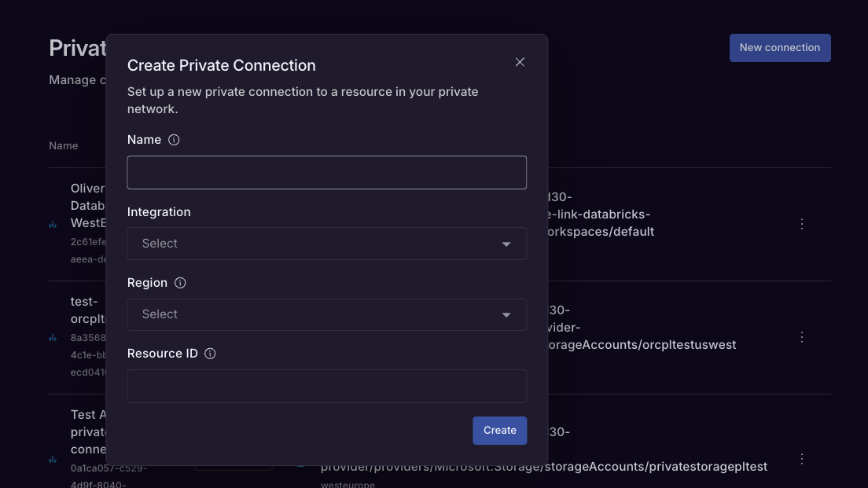Click the New connection button
868x488 pixels.
pyautogui.click(x=780, y=47)
